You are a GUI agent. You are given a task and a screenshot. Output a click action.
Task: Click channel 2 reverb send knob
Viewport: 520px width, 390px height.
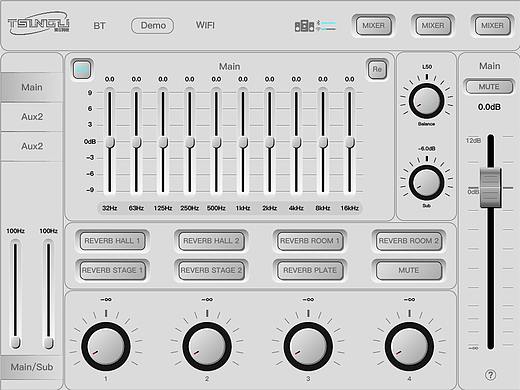coord(207,347)
